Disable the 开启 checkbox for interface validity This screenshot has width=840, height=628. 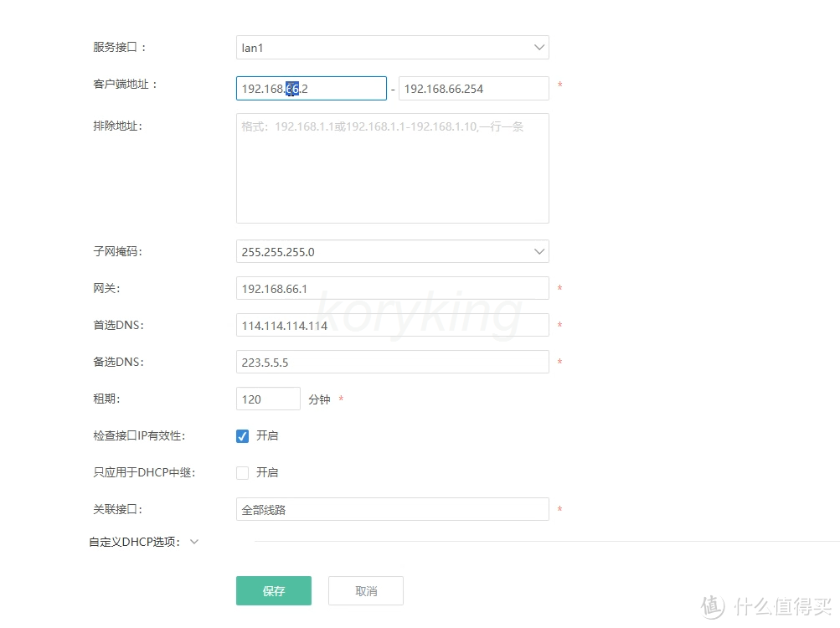(x=242, y=435)
